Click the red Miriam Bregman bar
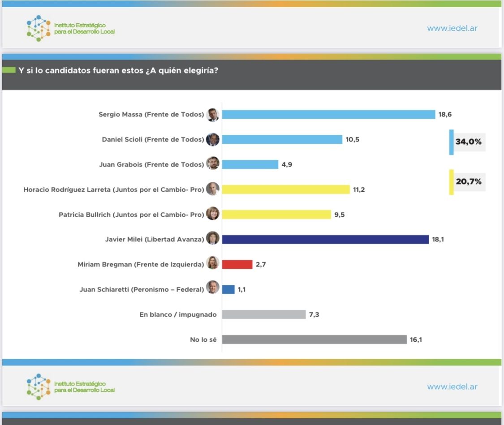The image size is (504, 425). coord(237,265)
